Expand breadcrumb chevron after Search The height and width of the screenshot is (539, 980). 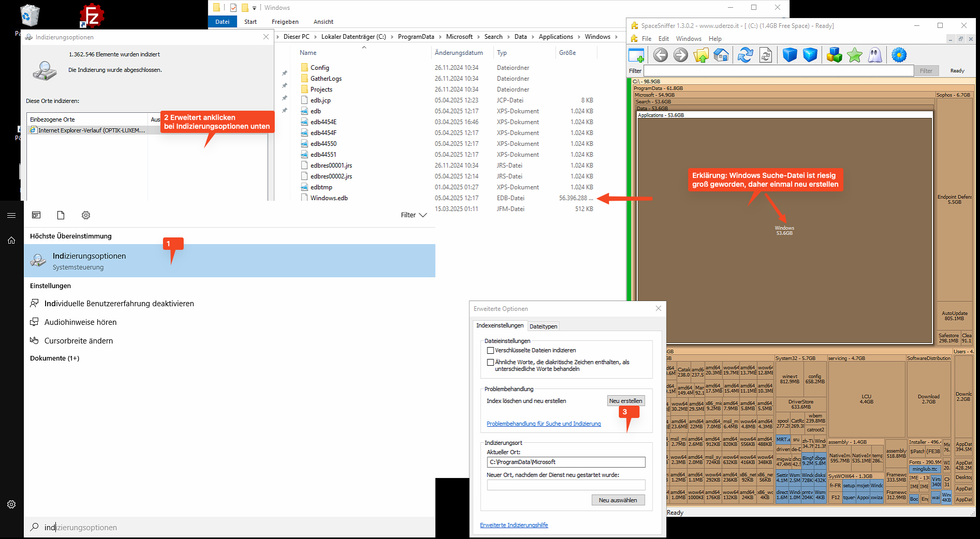click(508, 37)
